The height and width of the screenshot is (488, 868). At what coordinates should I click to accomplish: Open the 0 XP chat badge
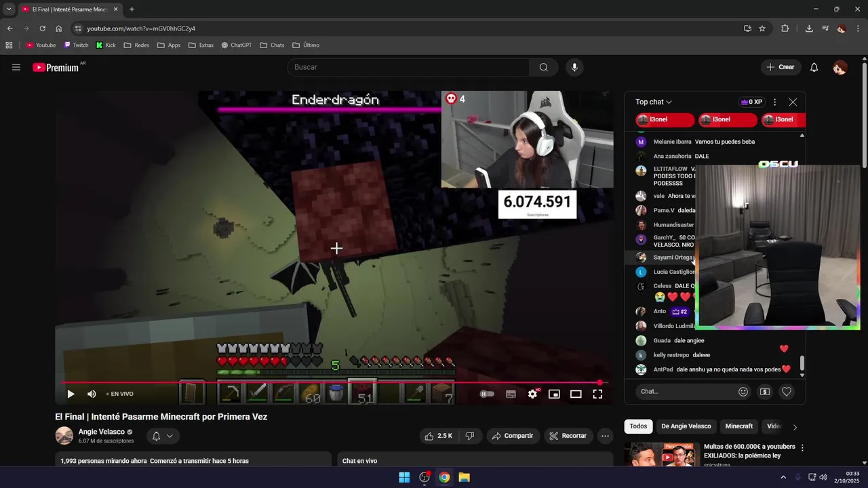752,102
